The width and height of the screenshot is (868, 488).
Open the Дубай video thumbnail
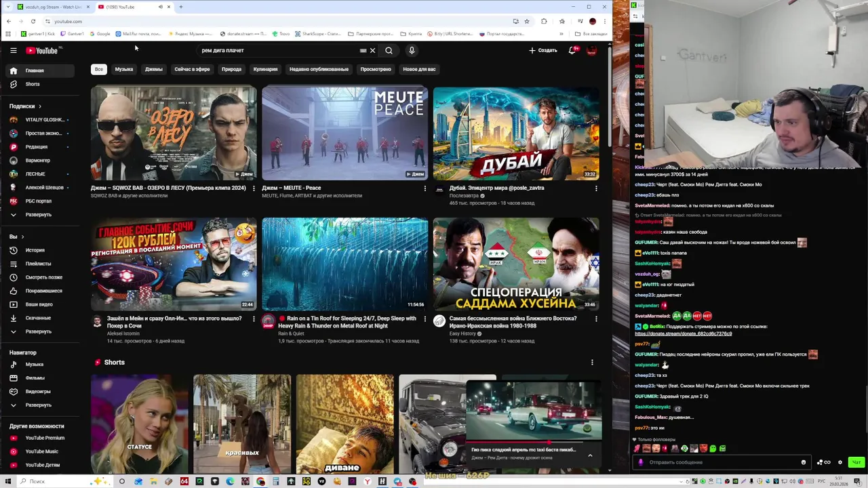pos(516,133)
